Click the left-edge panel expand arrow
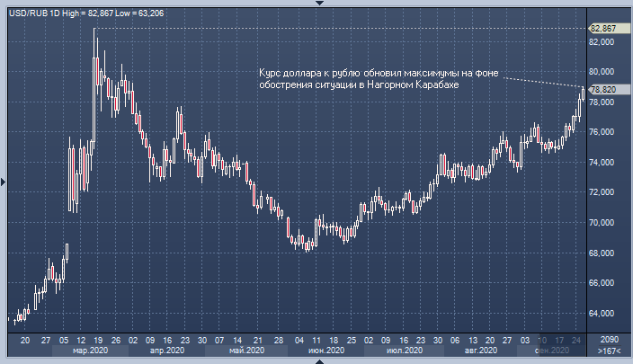Viewport: 633px width, 364px height. click(x=4, y=182)
